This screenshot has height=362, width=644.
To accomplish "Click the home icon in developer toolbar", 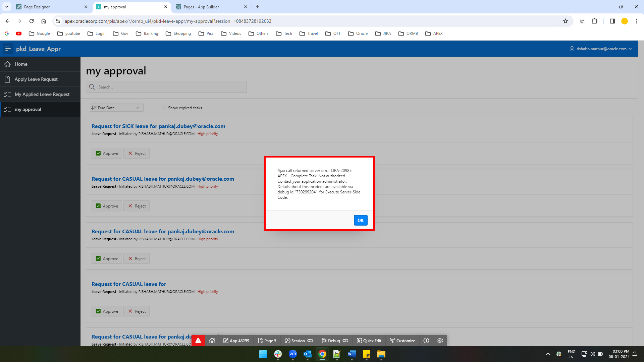I will point(212,341).
